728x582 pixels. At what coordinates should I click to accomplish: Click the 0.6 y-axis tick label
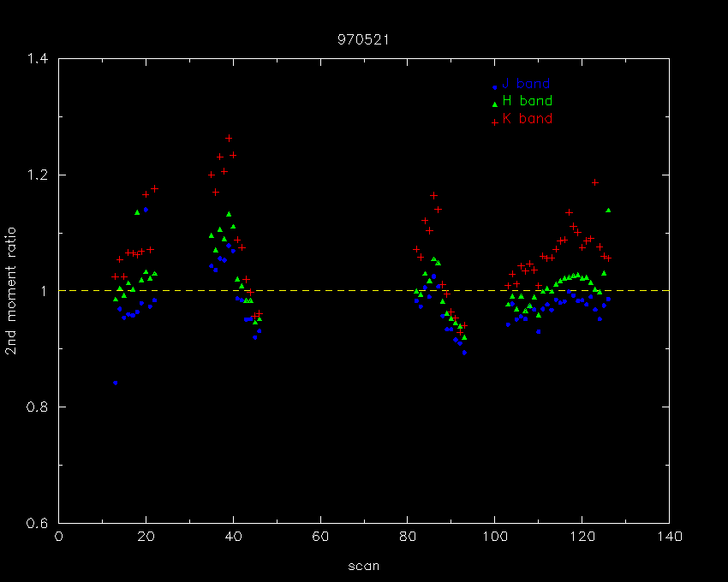coord(37,523)
